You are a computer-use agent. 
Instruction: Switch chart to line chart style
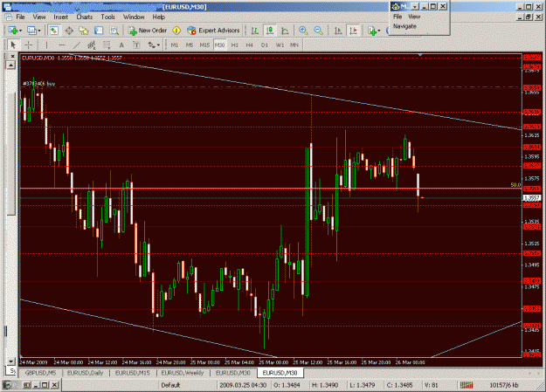[x=285, y=31]
